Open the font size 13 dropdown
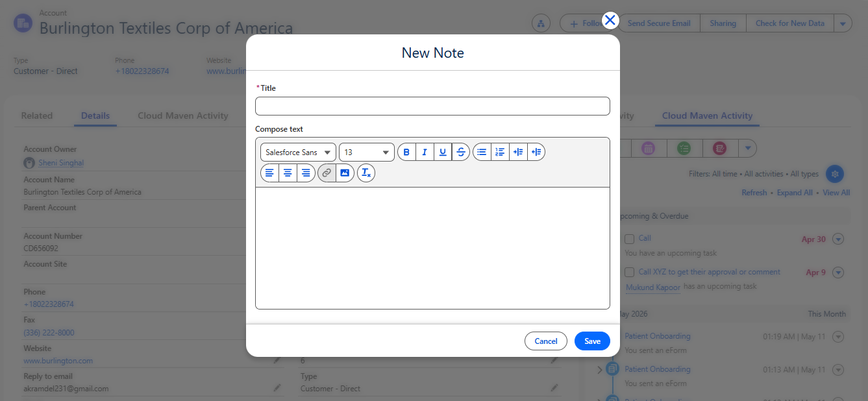 point(366,152)
